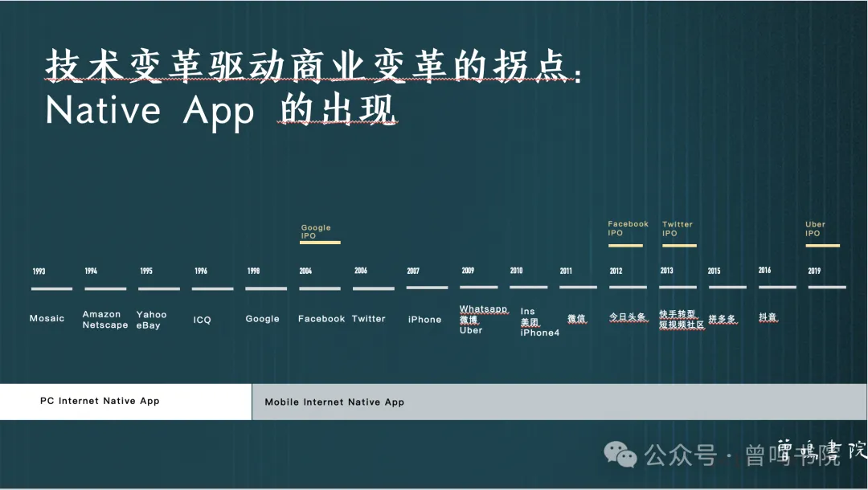Select the 1994 year label
The width and height of the screenshot is (868, 490).
91,271
